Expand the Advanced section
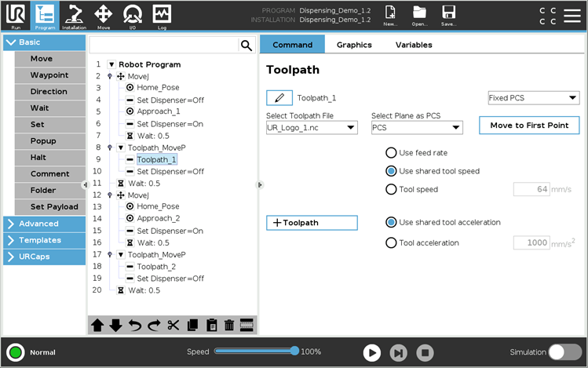Image resolution: width=588 pixels, height=368 pixels. tap(44, 224)
